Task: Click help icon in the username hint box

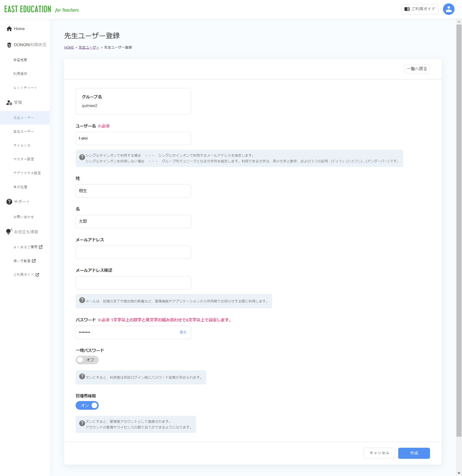Action: (82, 157)
